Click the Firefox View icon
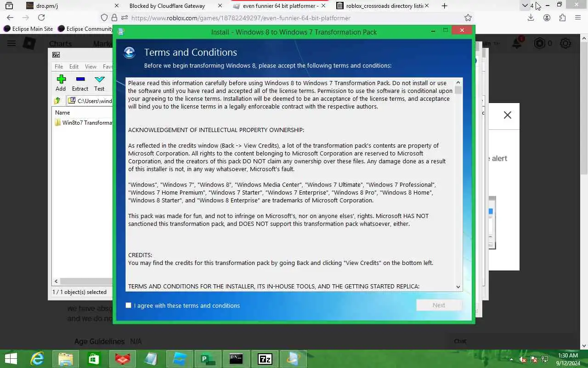 pyautogui.click(x=9, y=6)
